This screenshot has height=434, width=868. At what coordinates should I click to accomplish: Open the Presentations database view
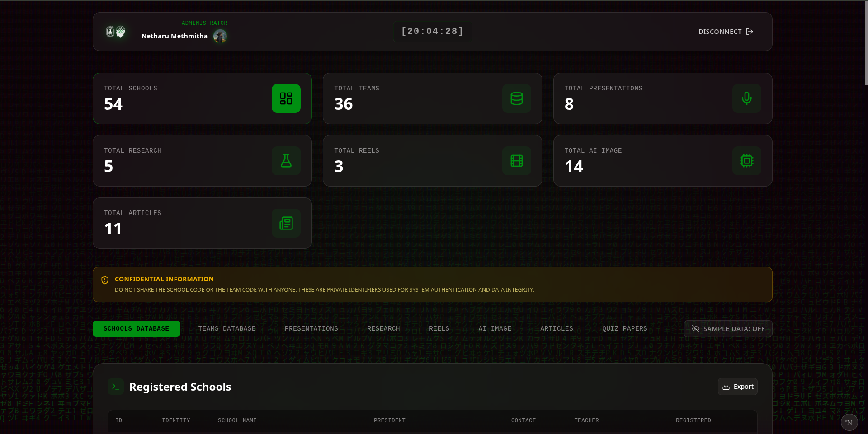pos(311,329)
